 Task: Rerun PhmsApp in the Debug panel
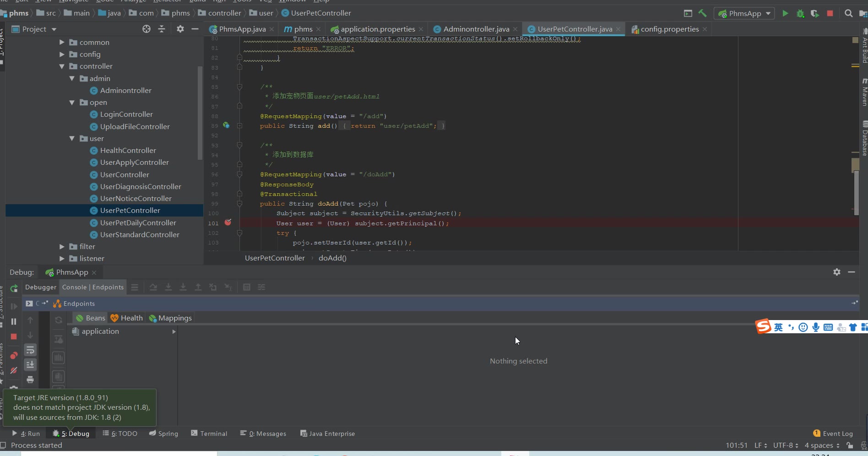pos(14,288)
